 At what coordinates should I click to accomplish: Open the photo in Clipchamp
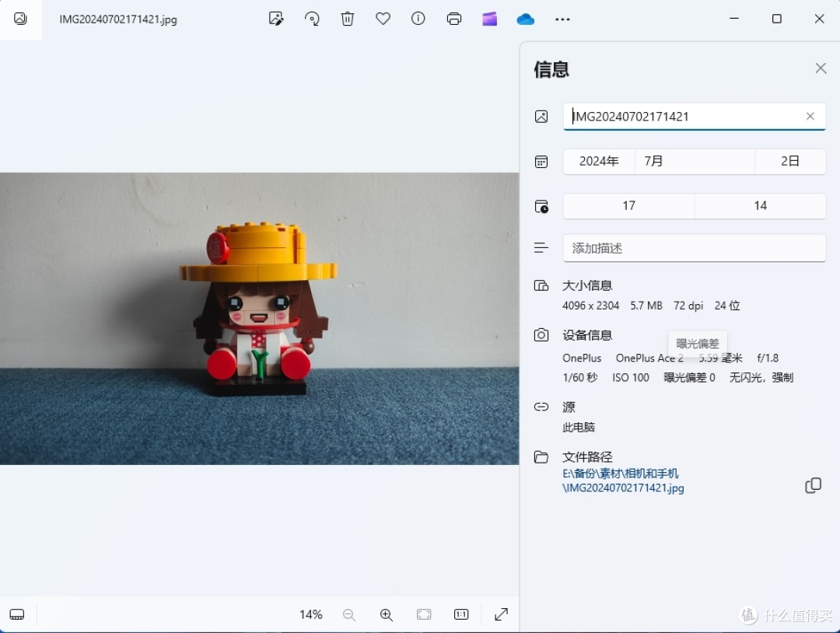point(489,19)
